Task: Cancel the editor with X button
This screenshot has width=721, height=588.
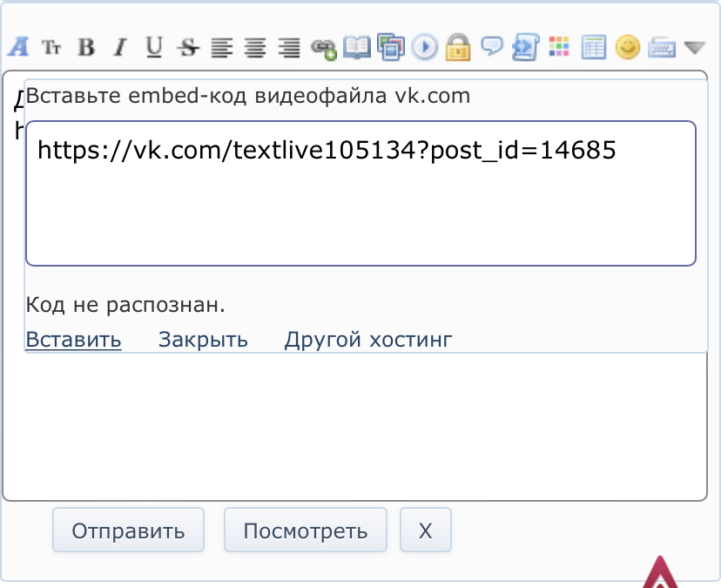Action: [x=426, y=530]
